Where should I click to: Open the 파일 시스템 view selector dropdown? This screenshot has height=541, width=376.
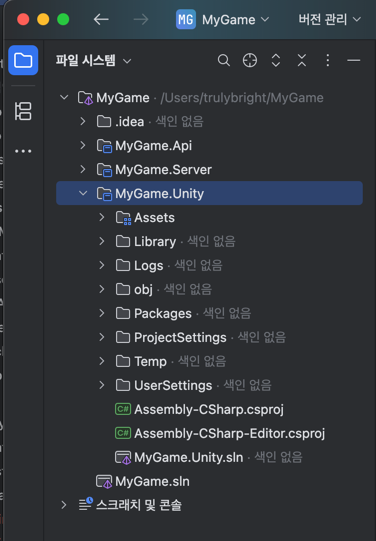pos(93,61)
